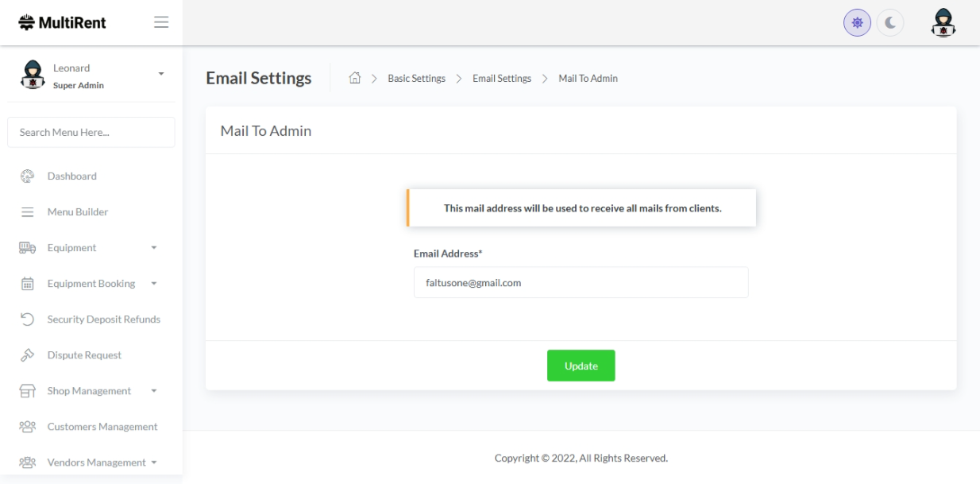Click the Equipment Booking calendar icon
The height and width of the screenshot is (484, 980).
pyautogui.click(x=27, y=284)
